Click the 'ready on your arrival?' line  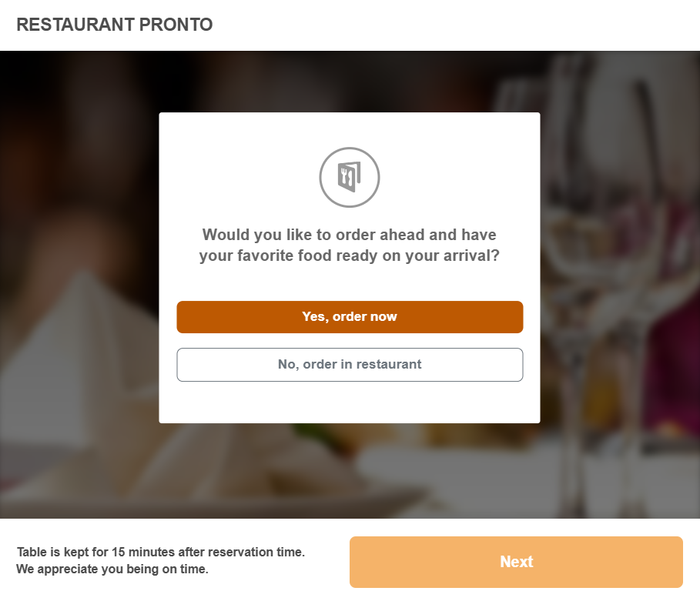(350, 256)
